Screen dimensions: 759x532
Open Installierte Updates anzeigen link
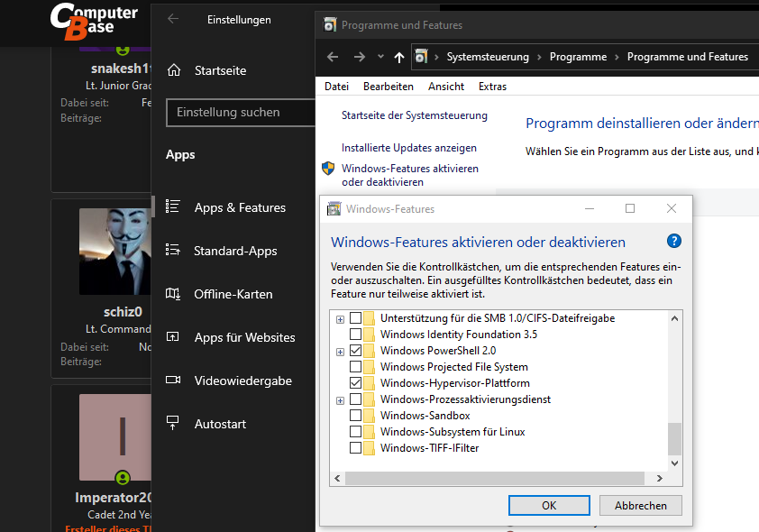(x=409, y=148)
